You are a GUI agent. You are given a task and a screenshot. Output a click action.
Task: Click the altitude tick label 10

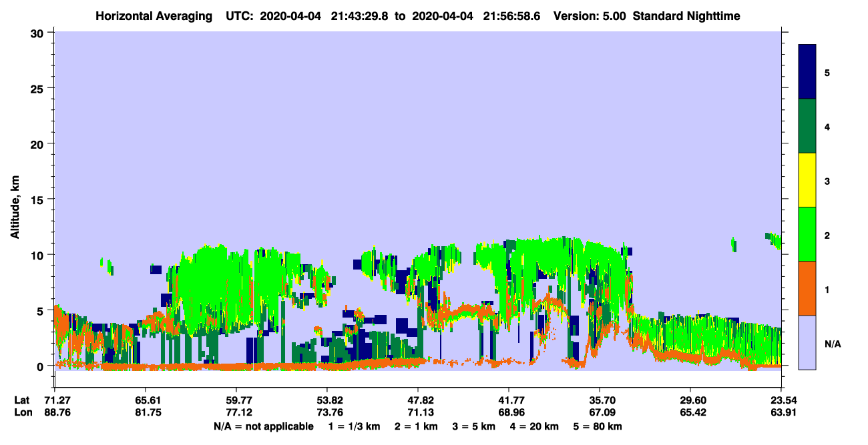[x=38, y=255]
